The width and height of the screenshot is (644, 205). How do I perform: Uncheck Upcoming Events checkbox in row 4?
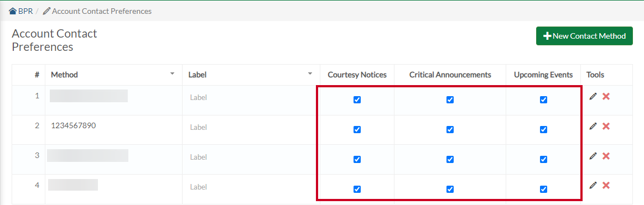click(543, 189)
